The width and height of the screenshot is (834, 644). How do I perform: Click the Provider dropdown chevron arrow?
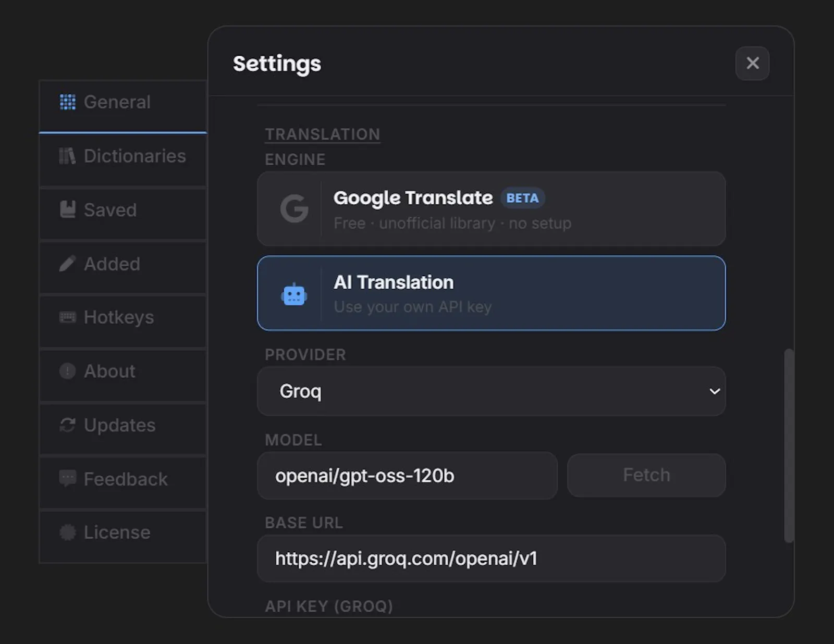coord(715,391)
